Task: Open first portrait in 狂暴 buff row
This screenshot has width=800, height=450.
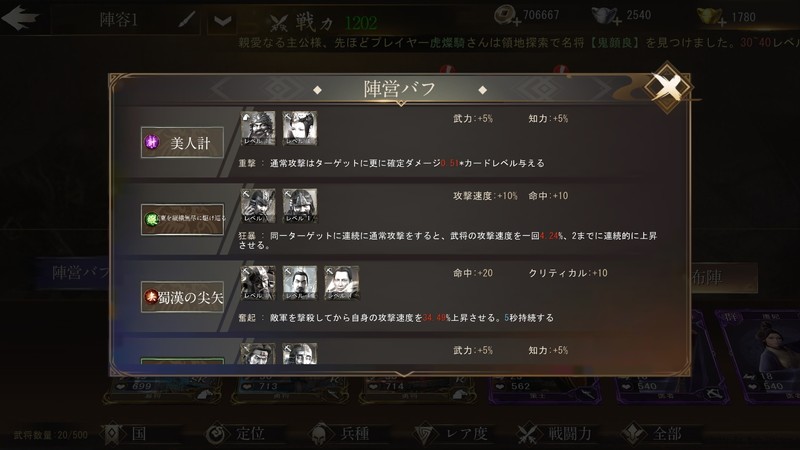Action: pos(258,206)
